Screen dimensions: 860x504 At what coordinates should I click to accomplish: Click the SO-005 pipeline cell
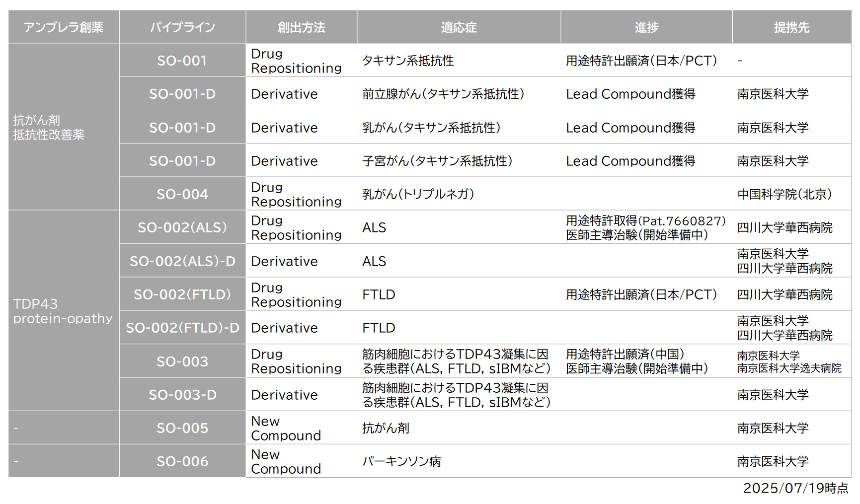[x=182, y=428]
